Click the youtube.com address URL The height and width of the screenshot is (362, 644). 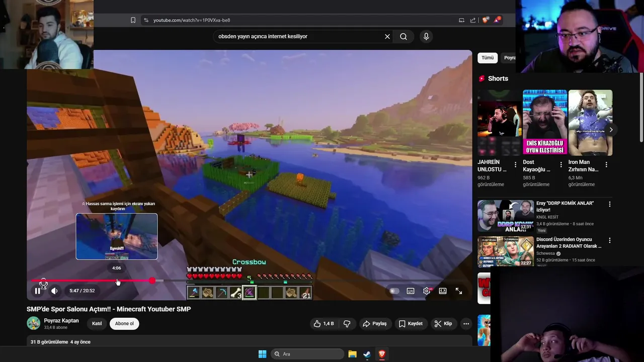click(192, 20)
